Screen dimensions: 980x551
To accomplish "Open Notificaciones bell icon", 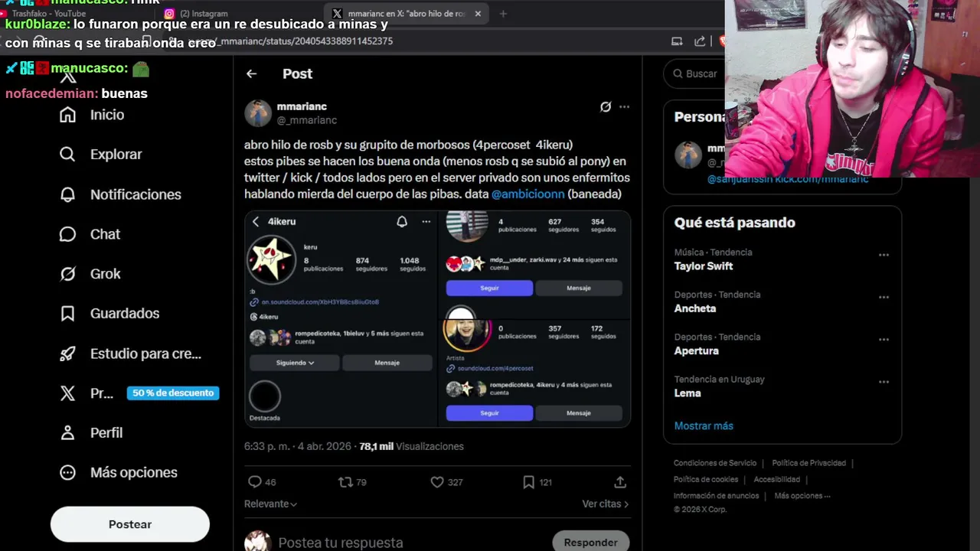I will (67, 194).
